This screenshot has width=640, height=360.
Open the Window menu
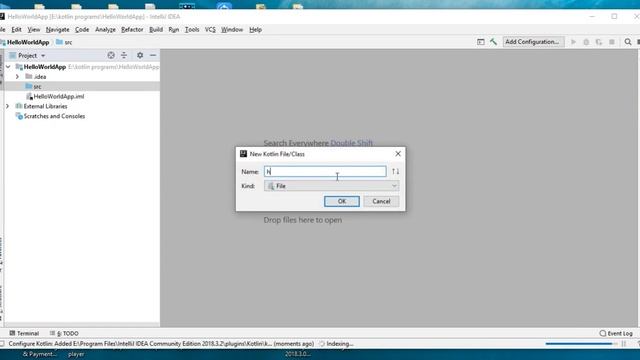click(232, 29)
